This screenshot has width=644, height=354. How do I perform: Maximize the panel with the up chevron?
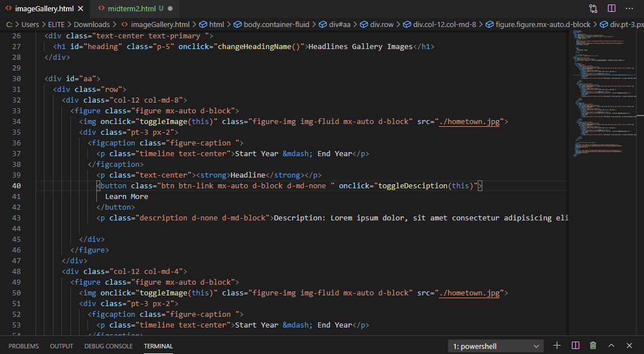[611, 346]
